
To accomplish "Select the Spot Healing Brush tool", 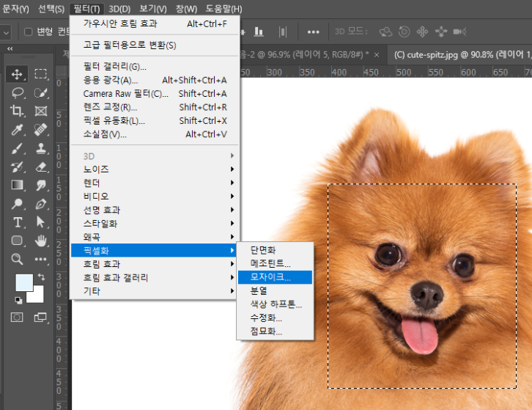I will (41, 129).
